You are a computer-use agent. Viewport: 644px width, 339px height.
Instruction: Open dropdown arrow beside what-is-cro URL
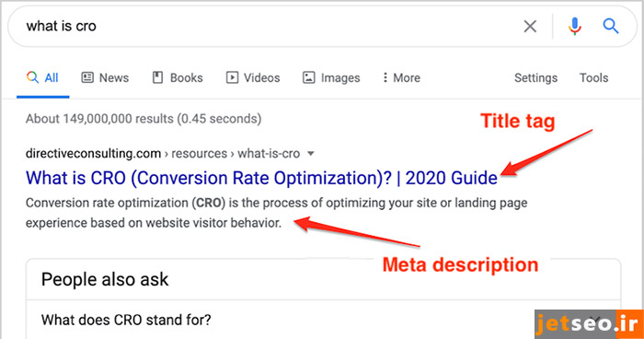[x=311, y=154]
